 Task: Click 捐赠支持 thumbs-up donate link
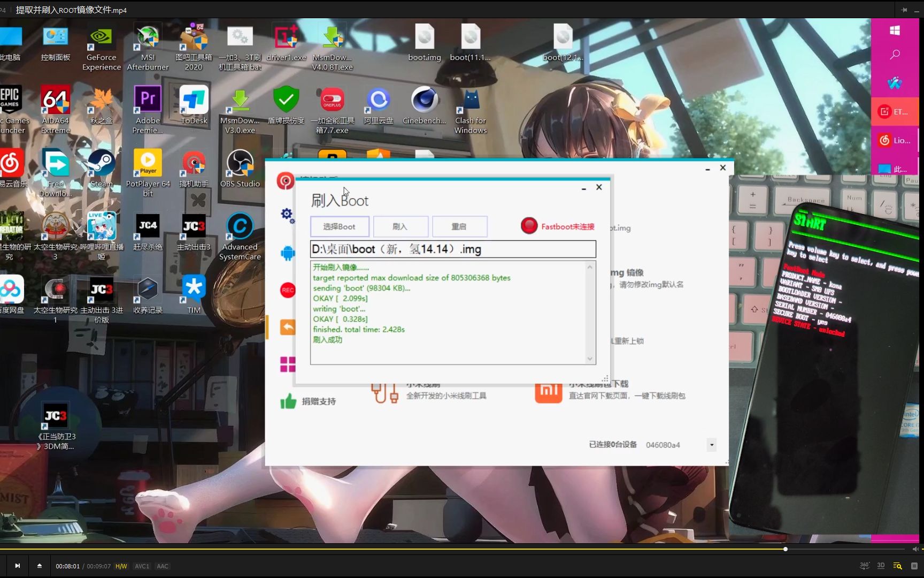pos(309,401)
